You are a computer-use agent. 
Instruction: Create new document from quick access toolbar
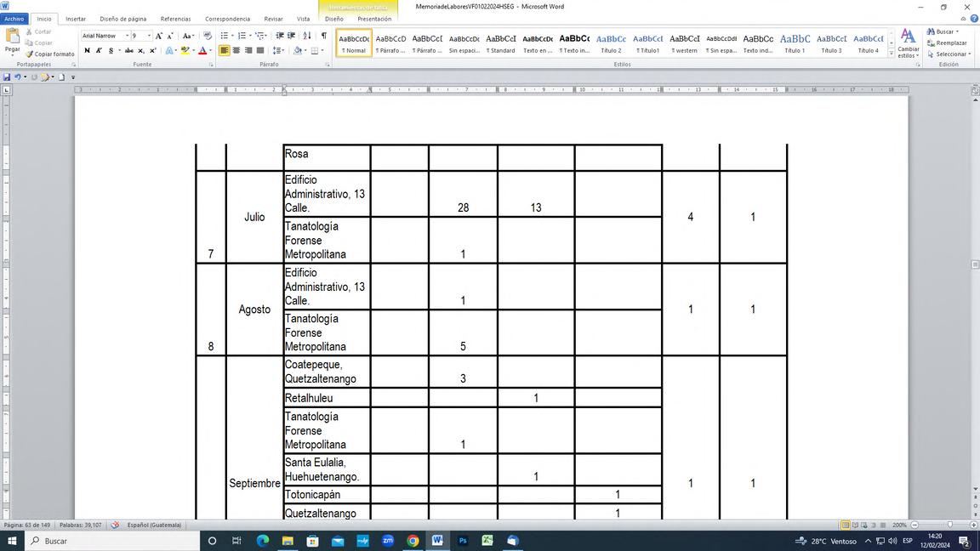click(x=61, y=77)
